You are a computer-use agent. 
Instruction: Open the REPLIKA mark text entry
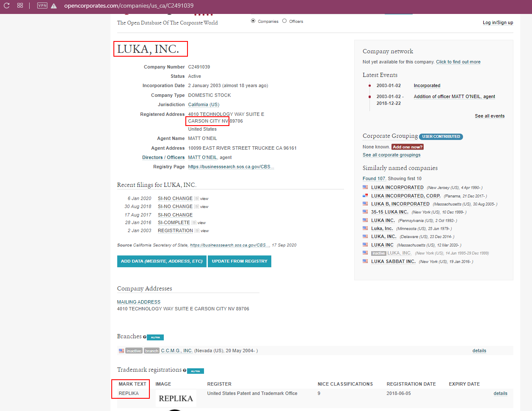(x=129, y=394)
